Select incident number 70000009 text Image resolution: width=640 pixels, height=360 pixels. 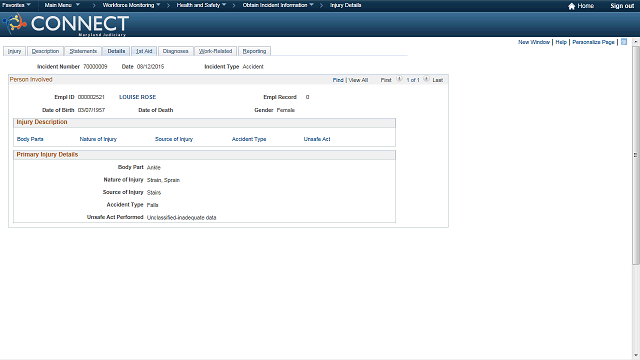(95, 67)
